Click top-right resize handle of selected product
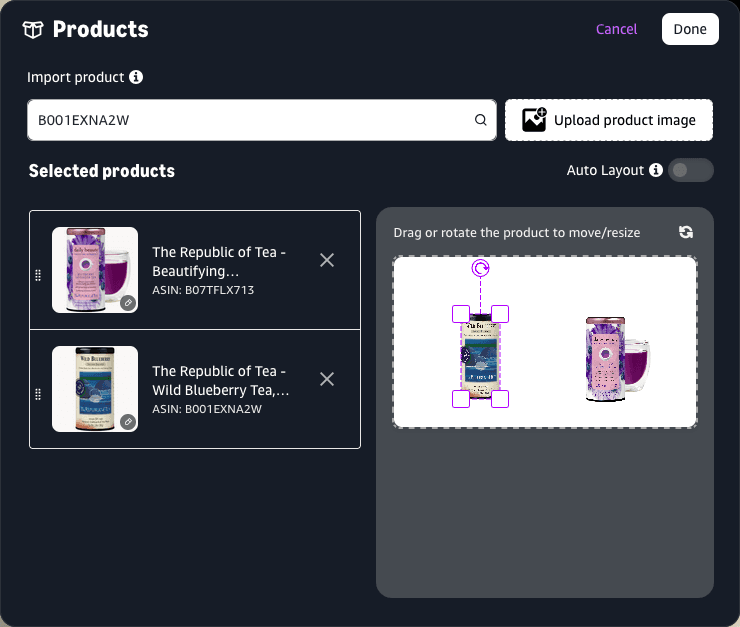 pyautogui.click(x=500, y=314)
